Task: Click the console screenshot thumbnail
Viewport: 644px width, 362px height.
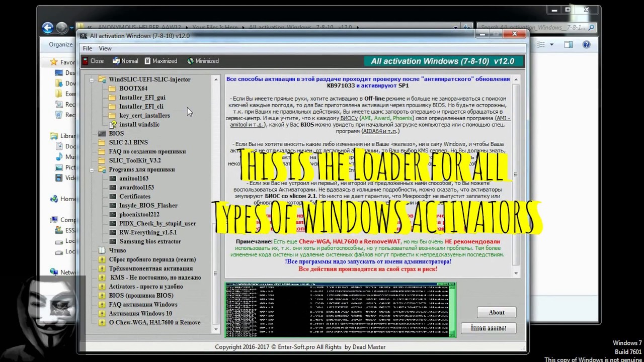Action: (x=341, y=310)
